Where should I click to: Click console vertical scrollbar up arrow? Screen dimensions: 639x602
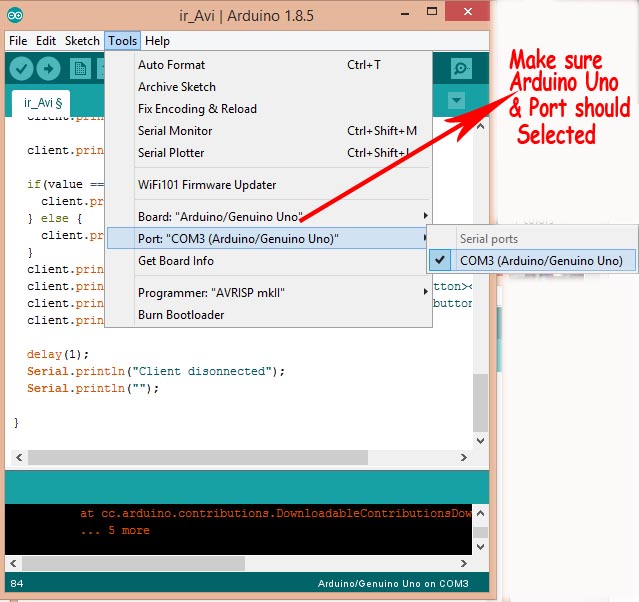[x=480, y=513]
